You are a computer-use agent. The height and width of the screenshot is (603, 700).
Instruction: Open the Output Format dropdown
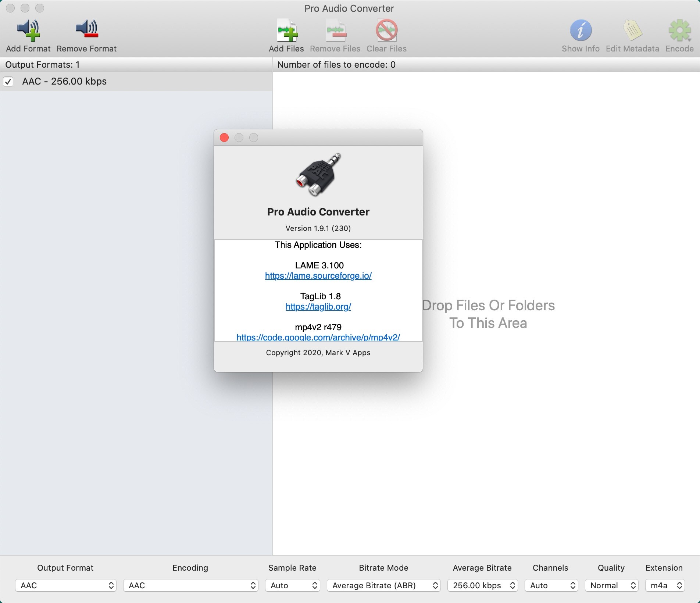coord(66,585)
